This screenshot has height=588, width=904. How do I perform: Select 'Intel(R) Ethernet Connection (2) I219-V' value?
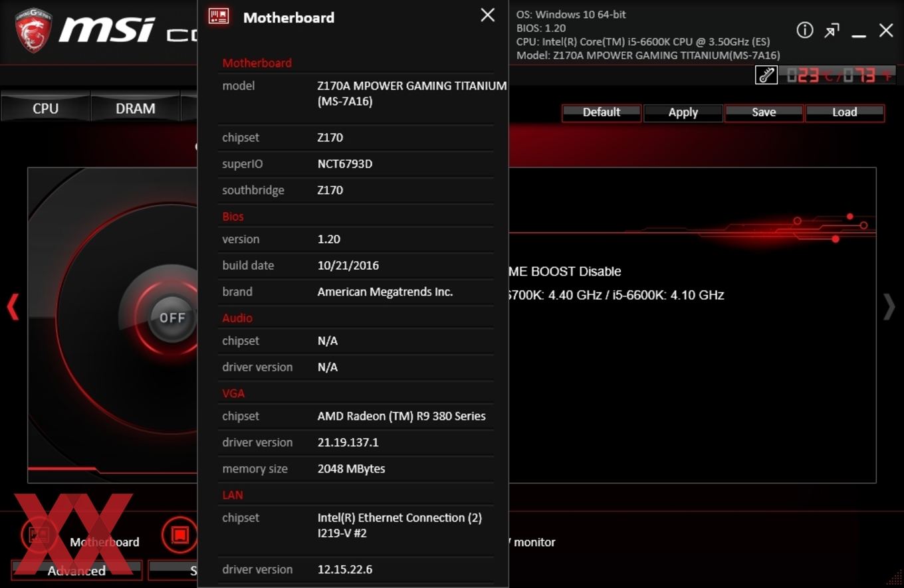click(399, 526)
